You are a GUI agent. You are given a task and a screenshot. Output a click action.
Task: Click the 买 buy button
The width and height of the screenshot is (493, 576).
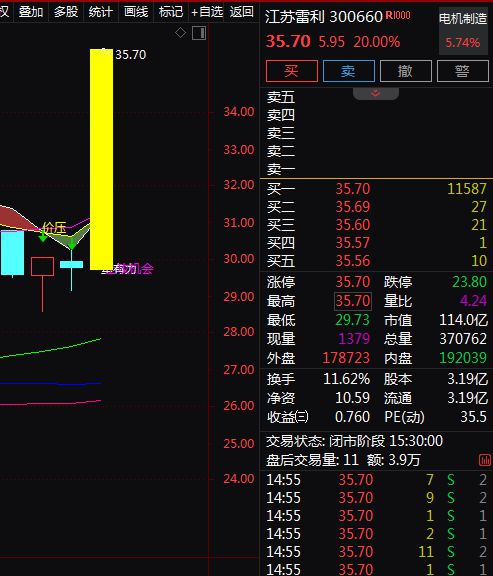[x=292, y=71]
